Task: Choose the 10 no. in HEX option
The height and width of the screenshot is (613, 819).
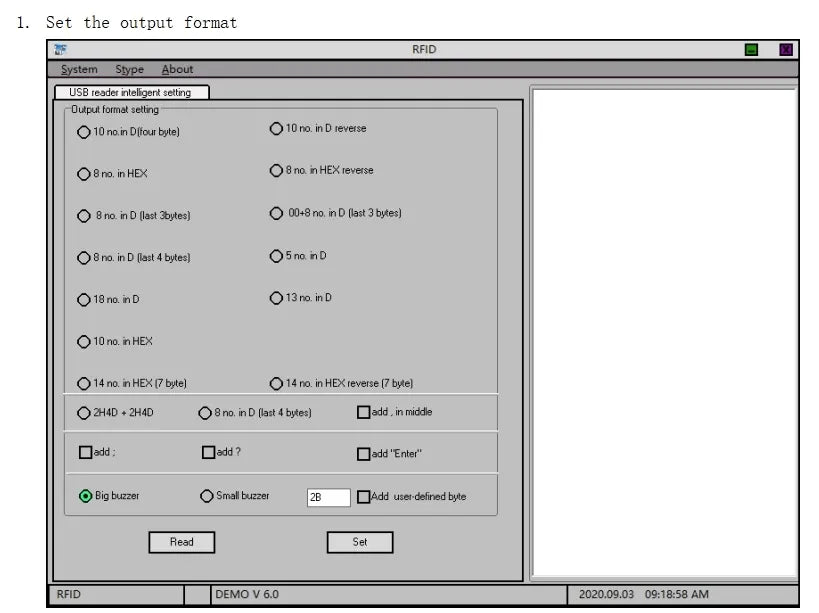Action: tap(84, 342)
